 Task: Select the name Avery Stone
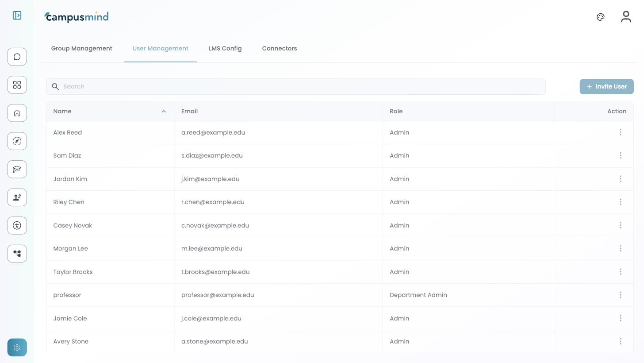(71, 341)
